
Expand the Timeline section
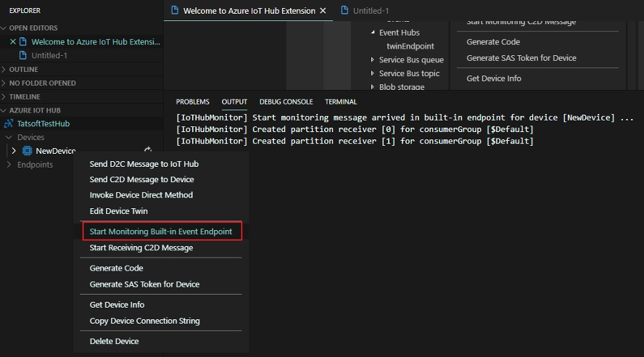(x=5, y=97)
